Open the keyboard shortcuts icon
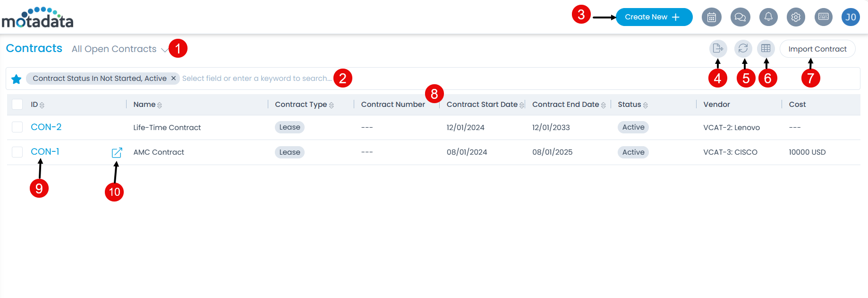The height and width of the screenshot is (298, 868). coord(824,17)
